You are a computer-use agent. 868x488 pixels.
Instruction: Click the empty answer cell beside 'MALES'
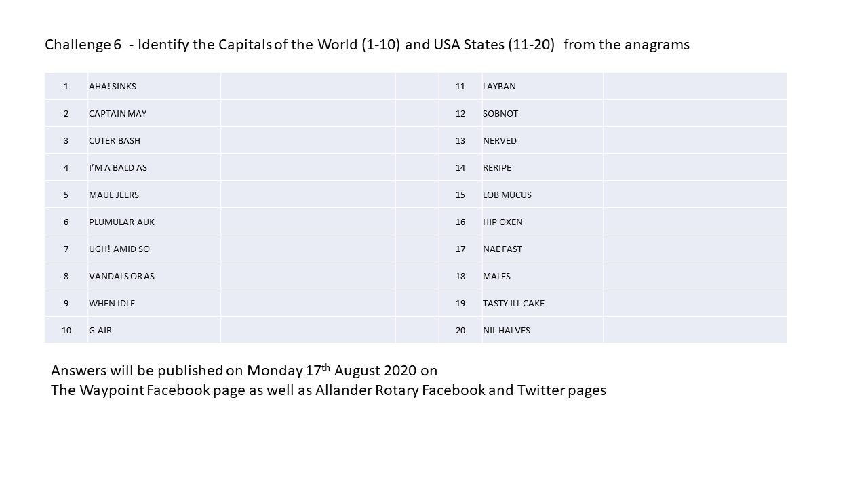pos(694,277)
